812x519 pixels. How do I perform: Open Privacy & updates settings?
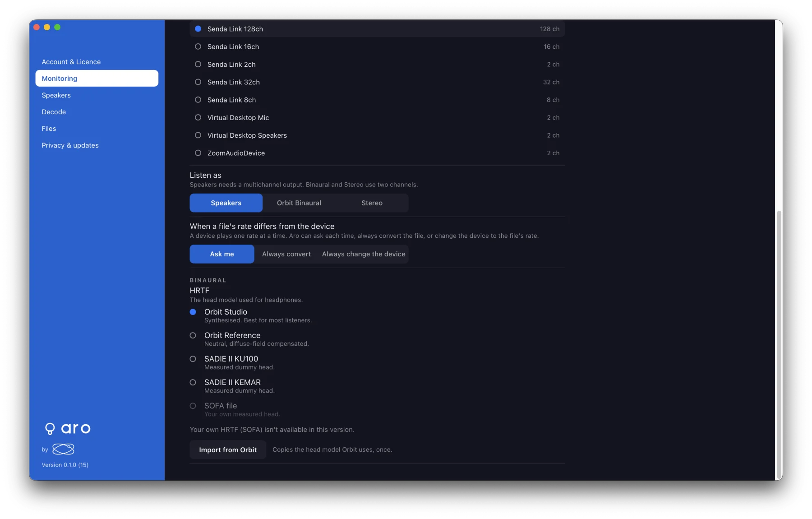(97, 145)
